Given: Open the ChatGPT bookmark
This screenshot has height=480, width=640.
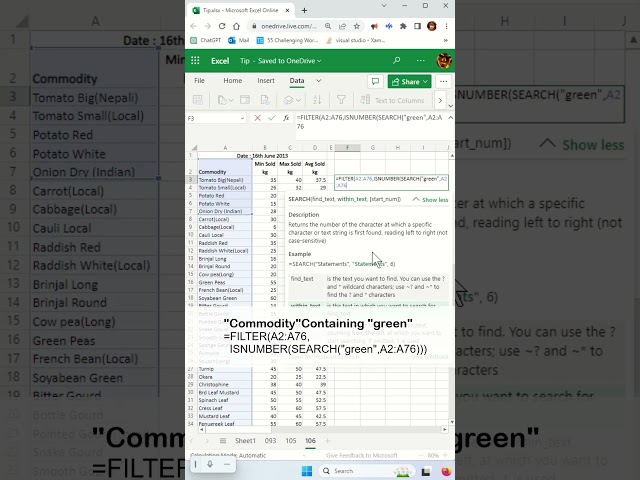Looking at the screenshot, I should point(206,40).
